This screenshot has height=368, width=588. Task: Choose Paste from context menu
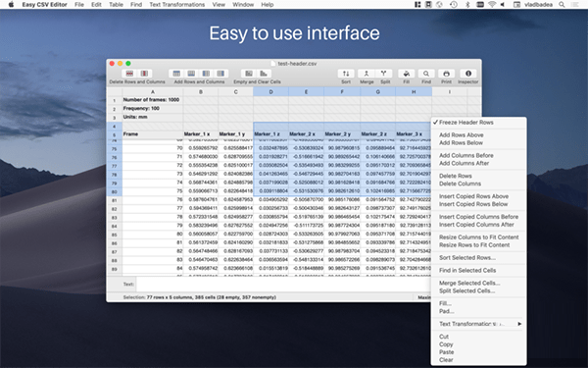tap(479, 352)
